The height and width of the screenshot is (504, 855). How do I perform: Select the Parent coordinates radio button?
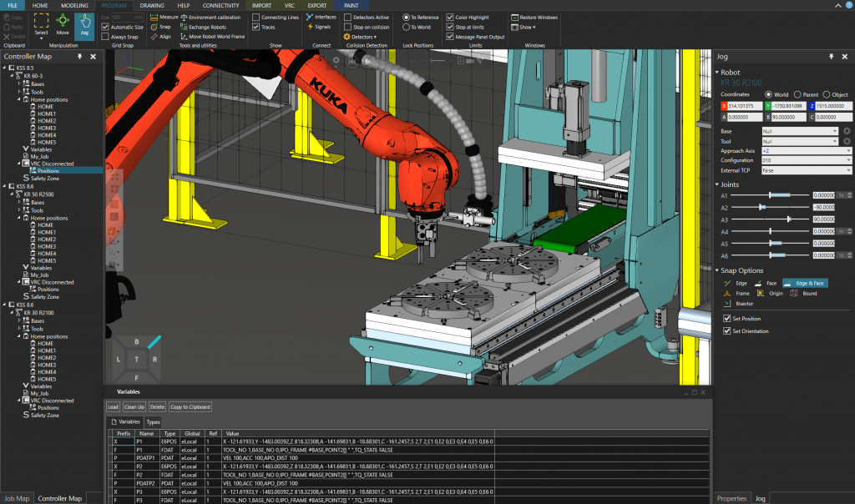(797, 94)
